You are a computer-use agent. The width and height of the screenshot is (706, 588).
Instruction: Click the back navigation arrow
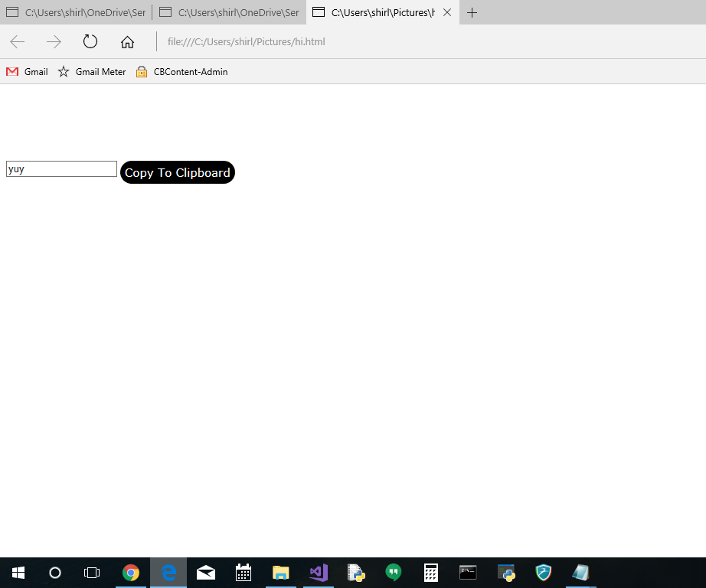17,41
